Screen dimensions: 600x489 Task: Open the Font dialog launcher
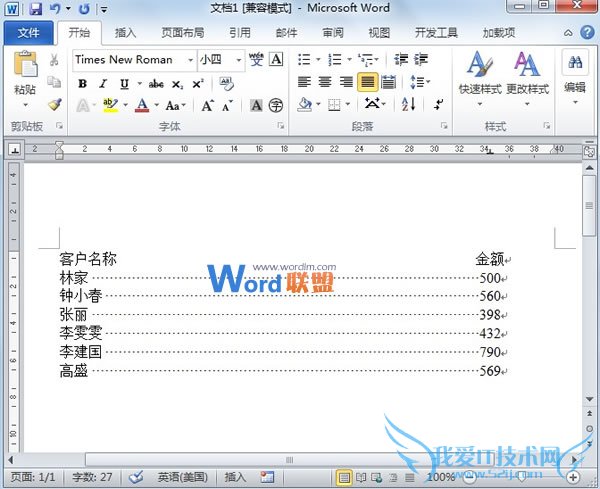click(x=281, y=126)
